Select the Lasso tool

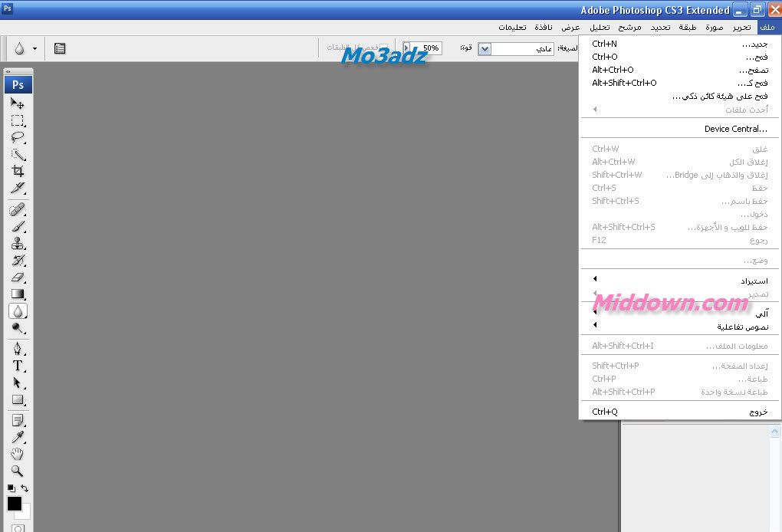[18, 137]
